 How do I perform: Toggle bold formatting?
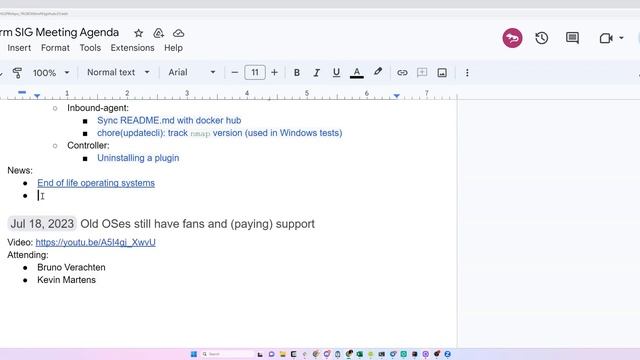click(297, 73)
